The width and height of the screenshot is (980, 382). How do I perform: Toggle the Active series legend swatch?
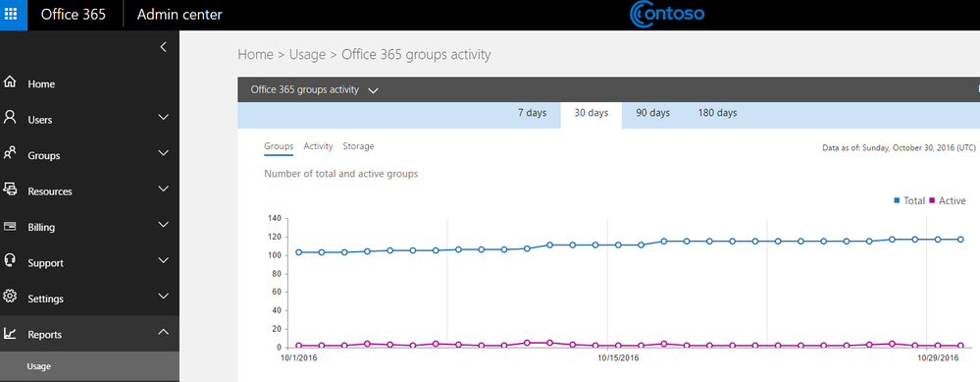click(x=932, y=200)
